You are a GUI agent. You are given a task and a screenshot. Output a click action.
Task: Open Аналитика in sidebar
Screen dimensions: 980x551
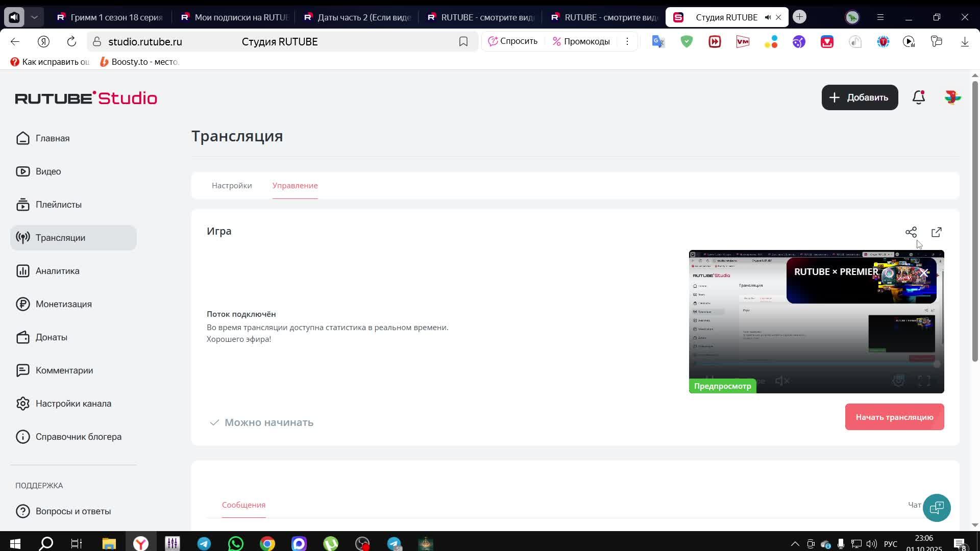click(57, 271)
